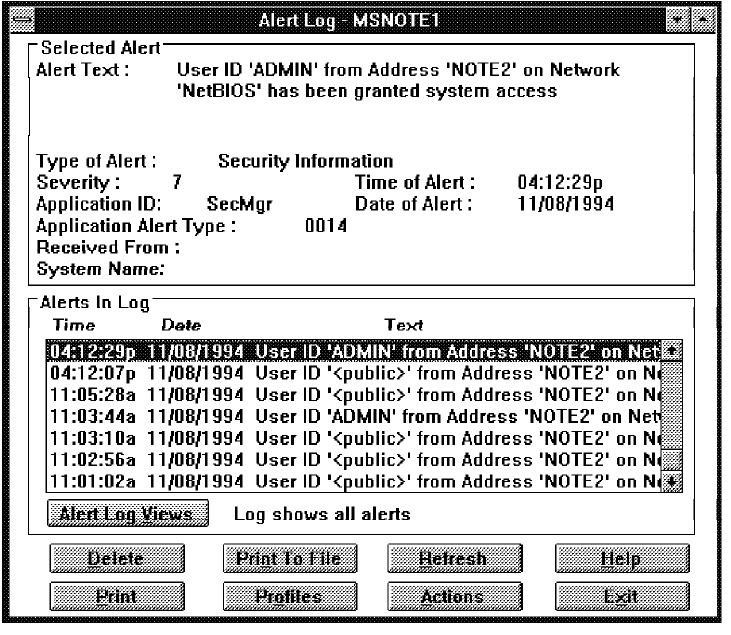Screen dimensions: 731x635
Task: Select the 11:03:10a alert row
Action: click(x=354, y=438)
